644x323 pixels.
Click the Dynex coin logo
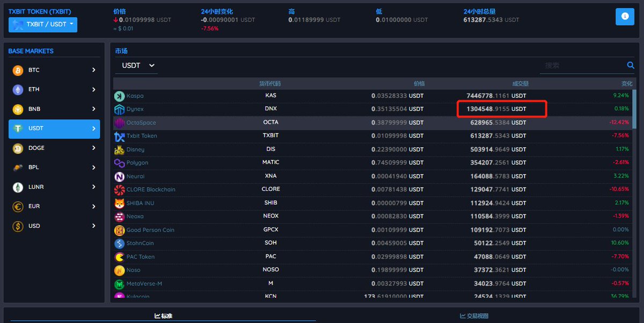(119, 110)
